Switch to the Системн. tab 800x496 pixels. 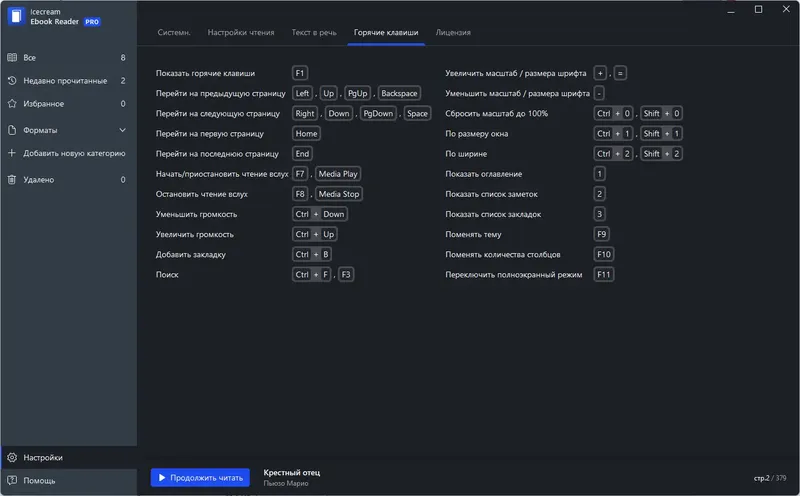(174, 33)
